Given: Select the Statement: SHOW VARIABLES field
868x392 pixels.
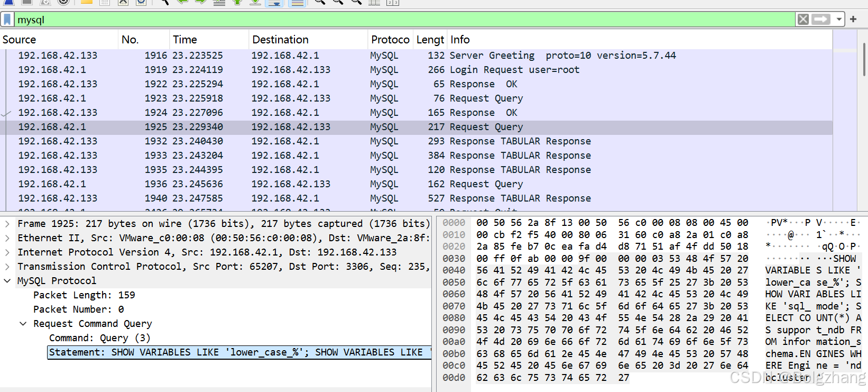Looking at the screenshot, I should [239, 352].
